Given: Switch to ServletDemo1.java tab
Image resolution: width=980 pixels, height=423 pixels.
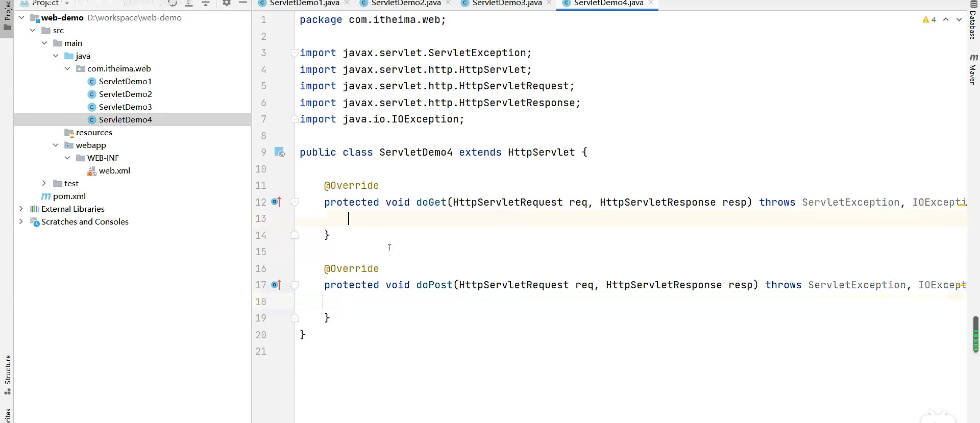Looking at the screenshot, I should (304, 3).
